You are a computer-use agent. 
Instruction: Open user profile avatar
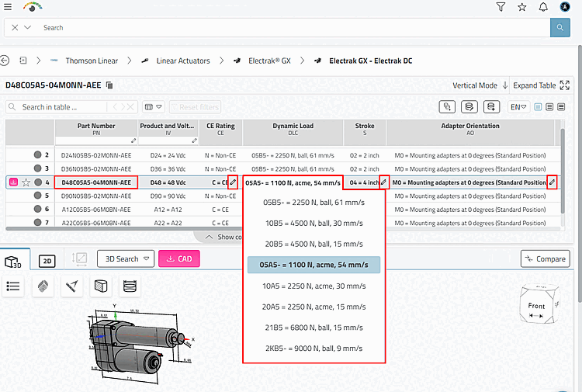click(565, 7)
